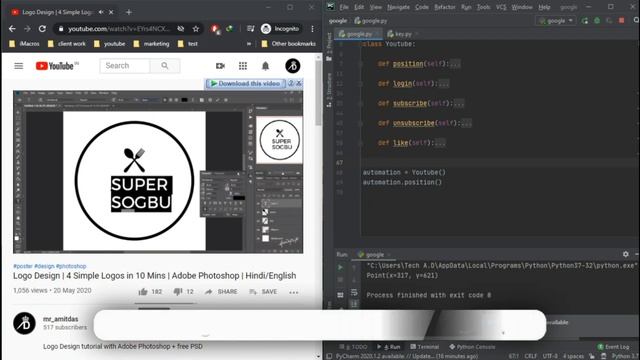640x360 pixels.
Task: Click the YouTube logo to go home
Action: pyautogui.click(x=57, y=66)
